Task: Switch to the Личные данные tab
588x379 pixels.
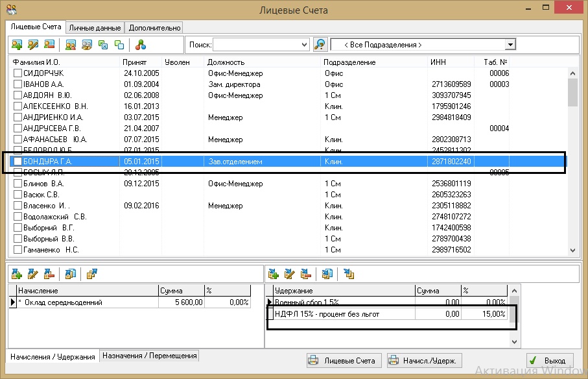Action: [95, 28]
